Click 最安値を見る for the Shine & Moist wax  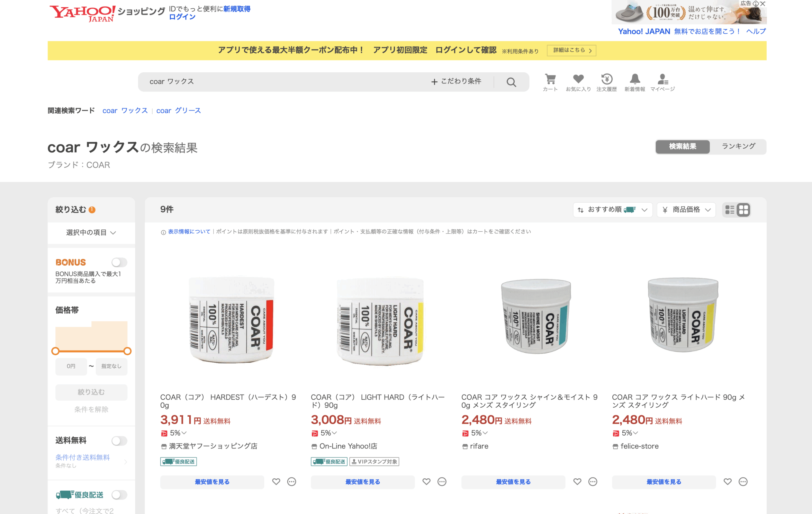(513, 482)
